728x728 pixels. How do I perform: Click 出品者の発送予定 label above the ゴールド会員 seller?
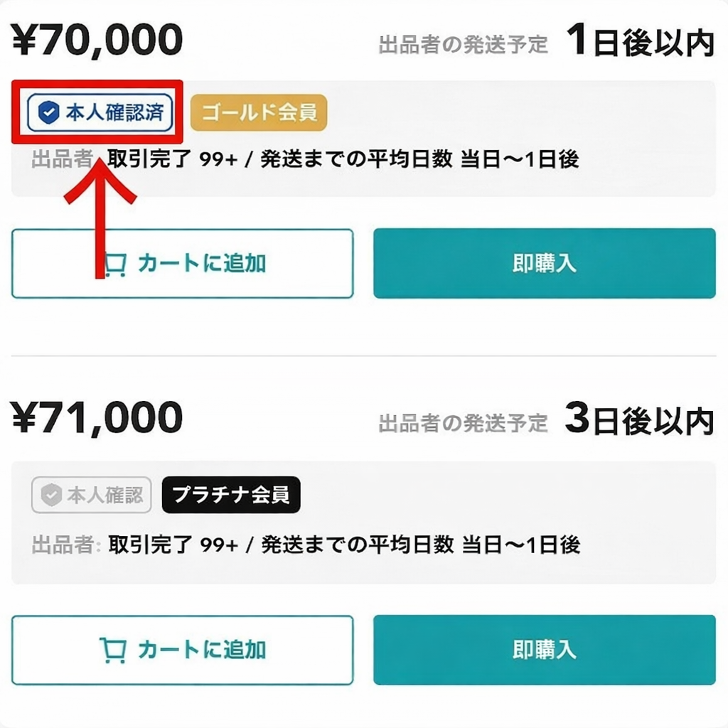(464, 45)
